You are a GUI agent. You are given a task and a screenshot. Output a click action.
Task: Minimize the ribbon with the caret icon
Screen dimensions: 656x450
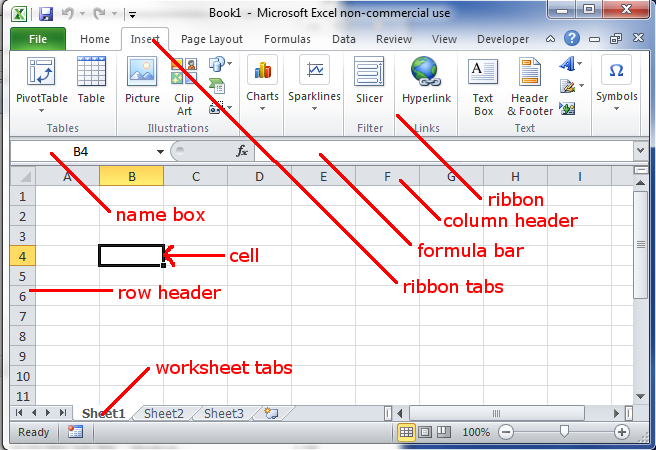551,39
